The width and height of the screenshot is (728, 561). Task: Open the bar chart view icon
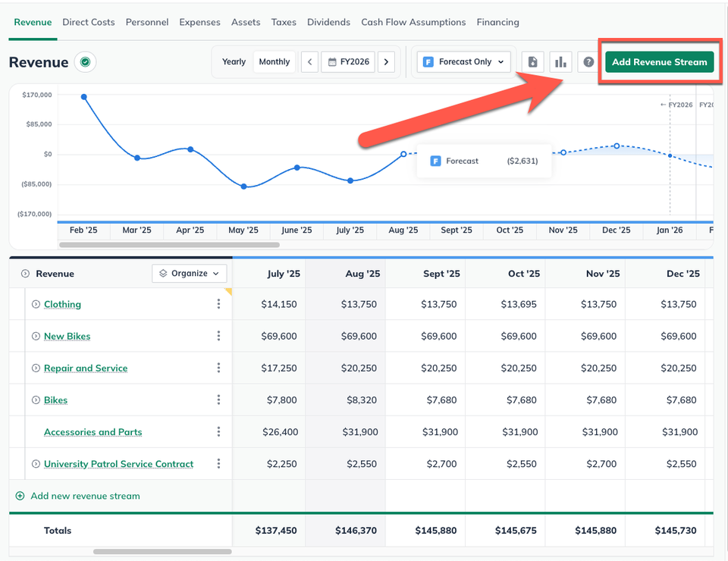click(560, 61)
